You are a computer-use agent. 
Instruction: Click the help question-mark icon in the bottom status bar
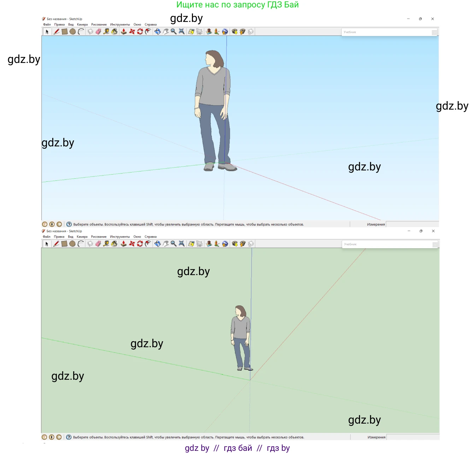tap(69, 437)
